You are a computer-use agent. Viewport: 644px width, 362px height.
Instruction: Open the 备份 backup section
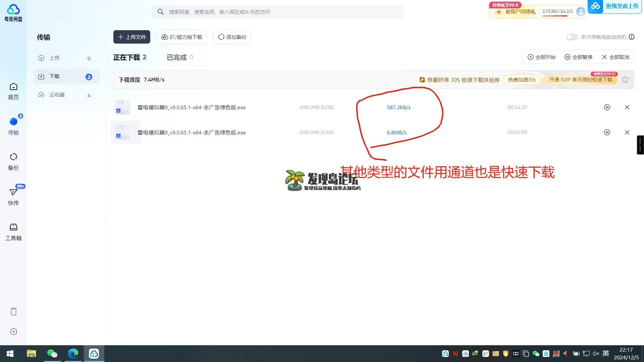[x=13, y=162]
